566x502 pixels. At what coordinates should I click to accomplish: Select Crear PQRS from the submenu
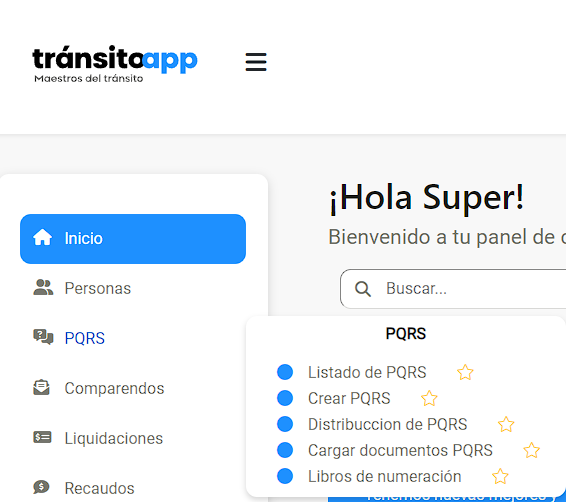(x=349, y=398)
